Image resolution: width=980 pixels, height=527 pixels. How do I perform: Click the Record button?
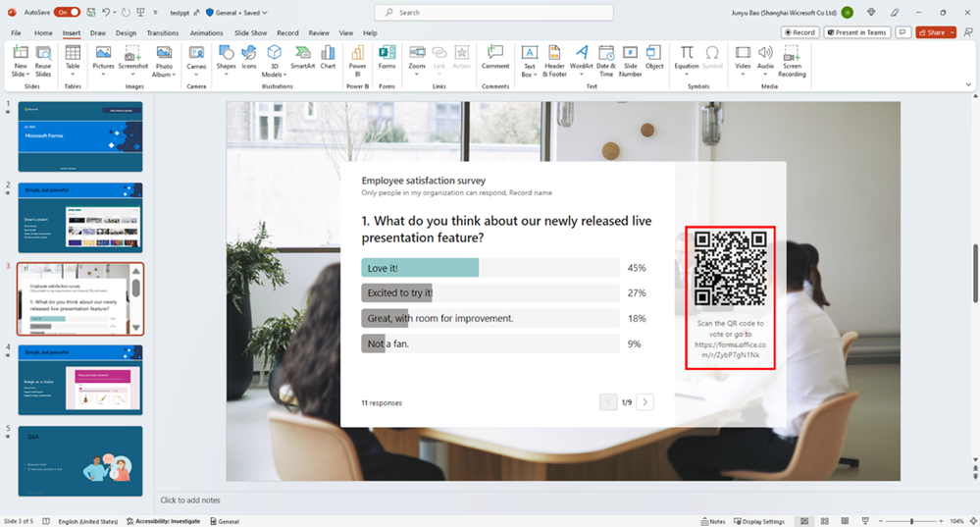click(x=800, y=32)
